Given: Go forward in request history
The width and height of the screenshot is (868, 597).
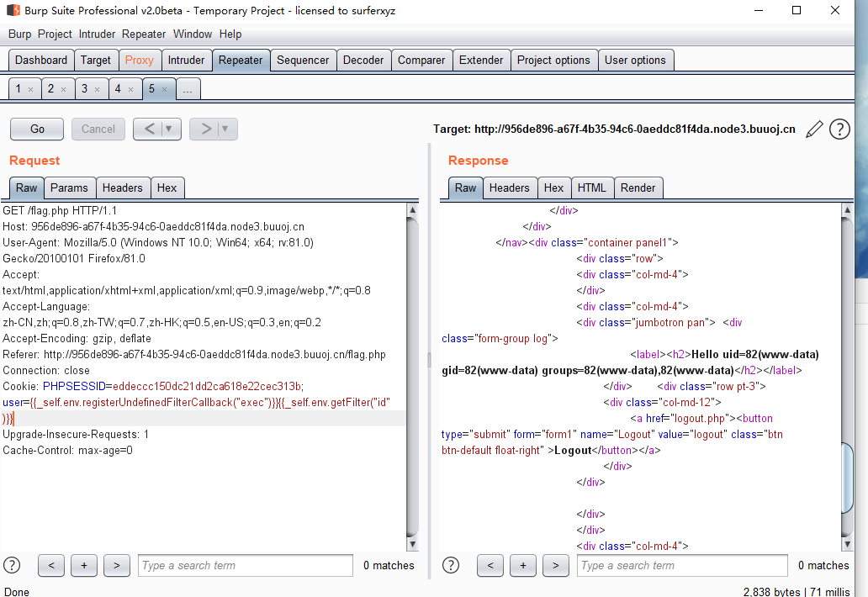Looking at the screenshot, I should pyautogui.click(x=206, y=129).
